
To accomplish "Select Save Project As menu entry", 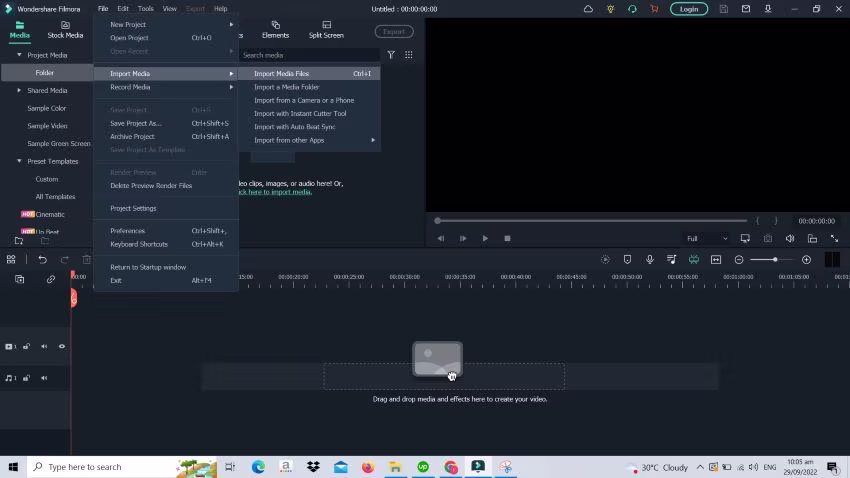I will pyautogui.click(x=166, y=123).
